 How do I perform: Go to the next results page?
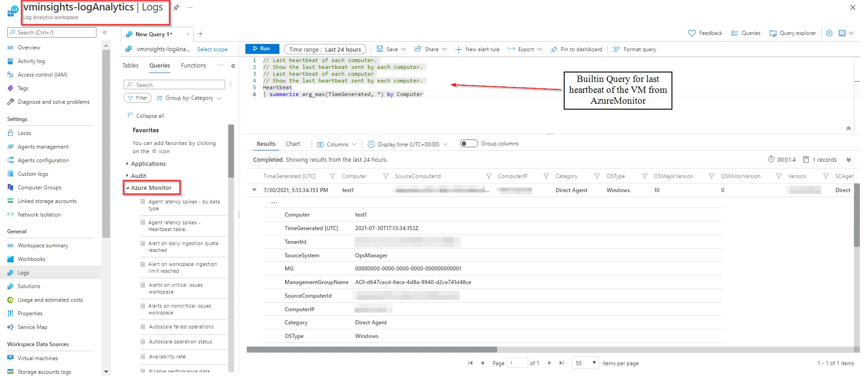549,363
